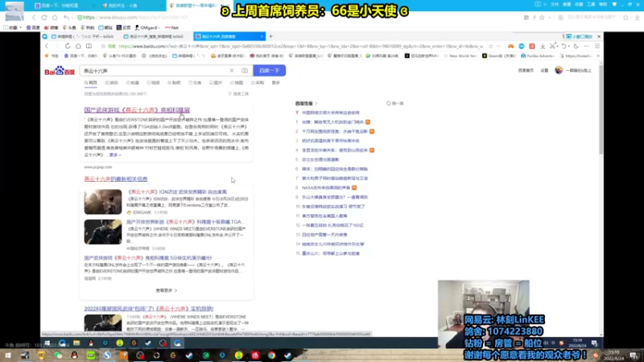Click 查看更多 to see more news
644x362 pixels.
[x=167, y=290]
